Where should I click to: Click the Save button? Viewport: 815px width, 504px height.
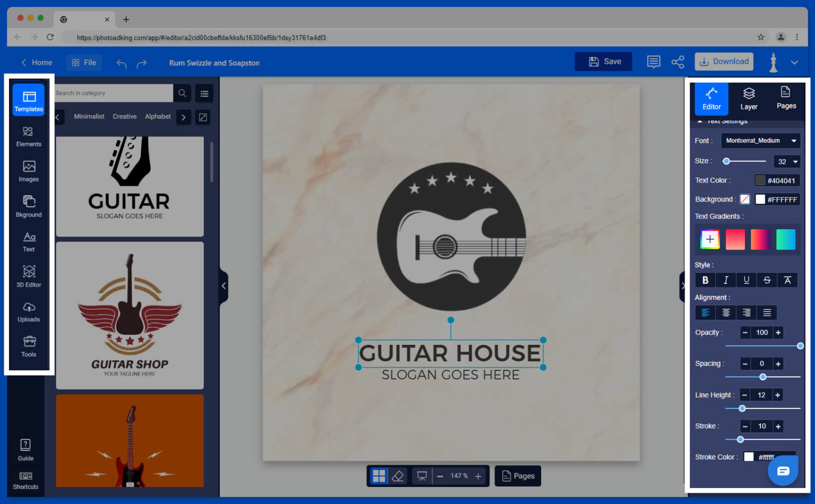coord(604,62)
